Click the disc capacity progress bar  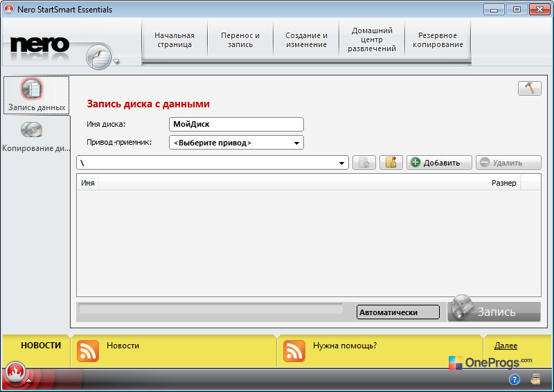click(211, 309)
